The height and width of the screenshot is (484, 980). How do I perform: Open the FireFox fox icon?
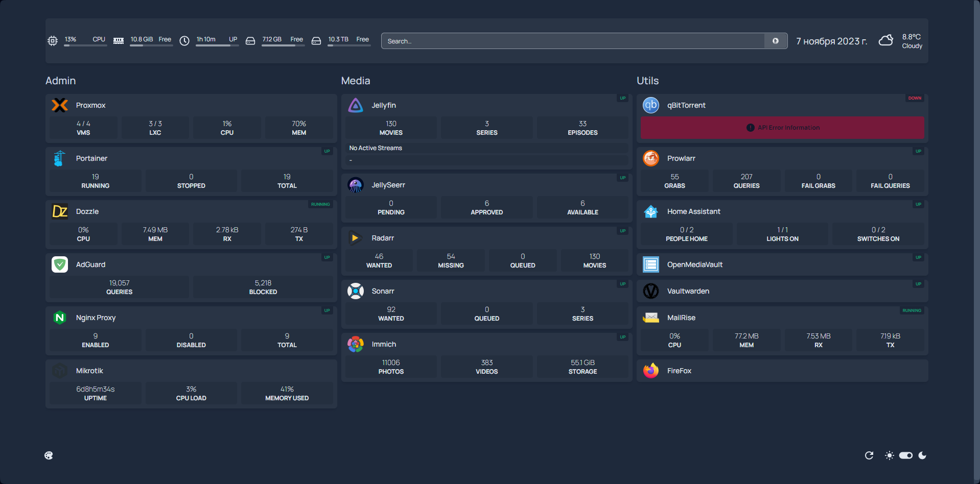pyautogui.click(x=651, y=371)
